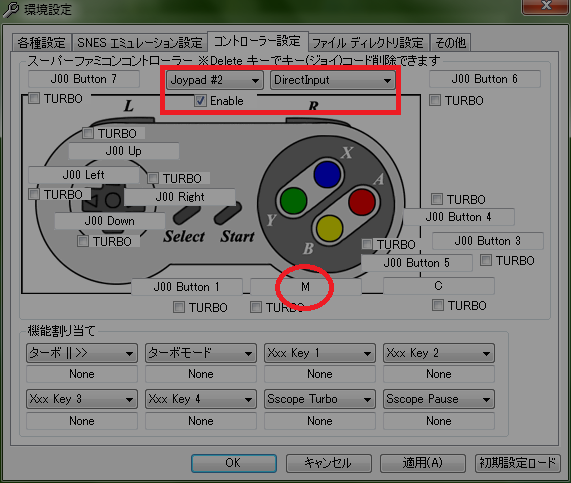The width and height of the screenshot is (571, 483).
Task: Click the J00 Button 6 key field
Action: 485,79
